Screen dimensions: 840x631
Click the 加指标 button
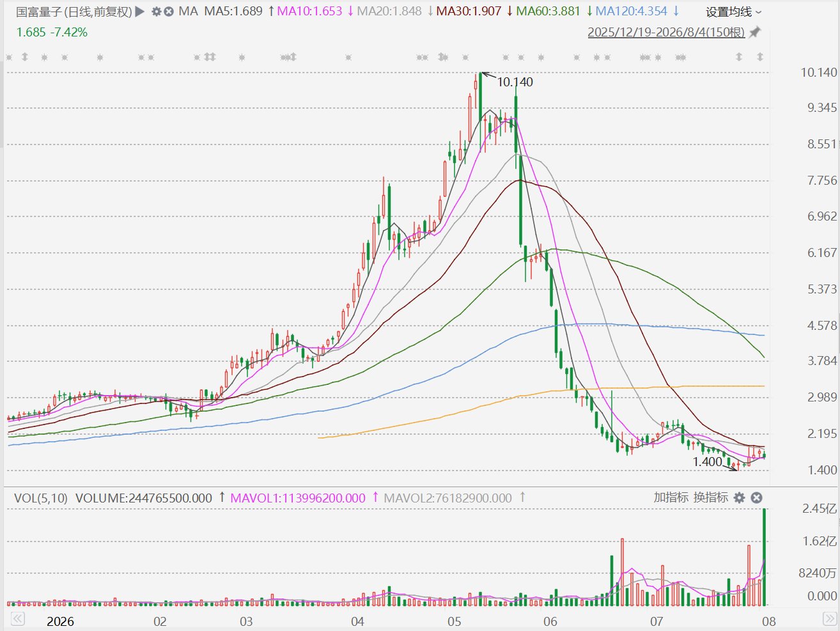coord(671,497)
